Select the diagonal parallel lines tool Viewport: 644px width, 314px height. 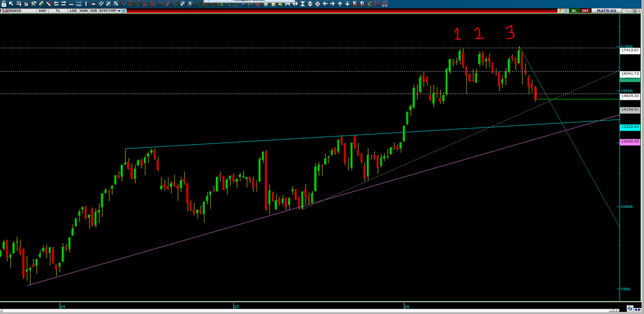pos(101,4)
